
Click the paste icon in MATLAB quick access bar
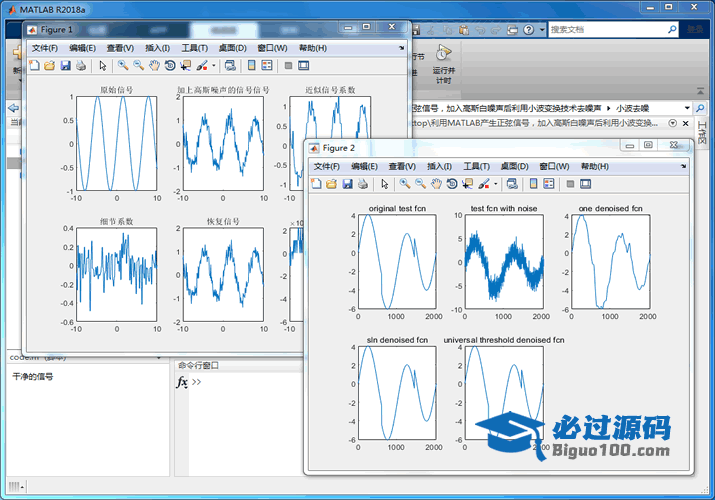(x=464, y=30)
